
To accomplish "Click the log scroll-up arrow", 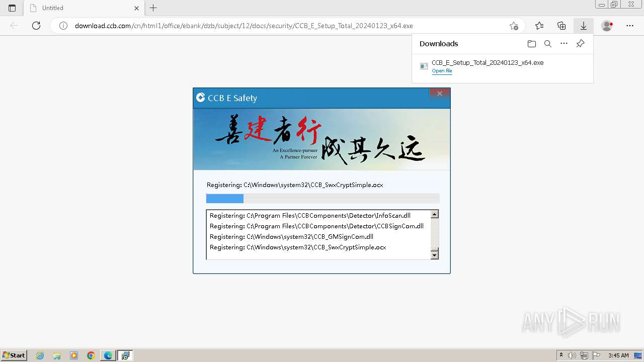I will pyautogui.click(x=435, y=214).
